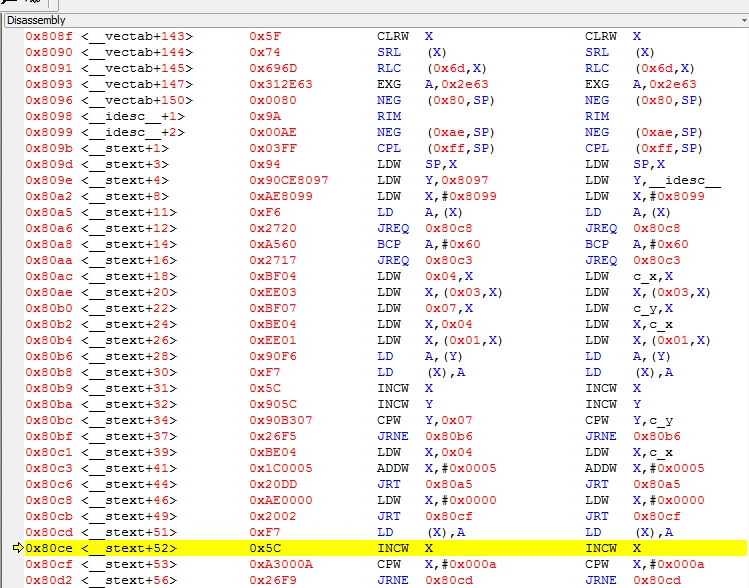Select the <__stext+1> symbol label

point(125,148)
